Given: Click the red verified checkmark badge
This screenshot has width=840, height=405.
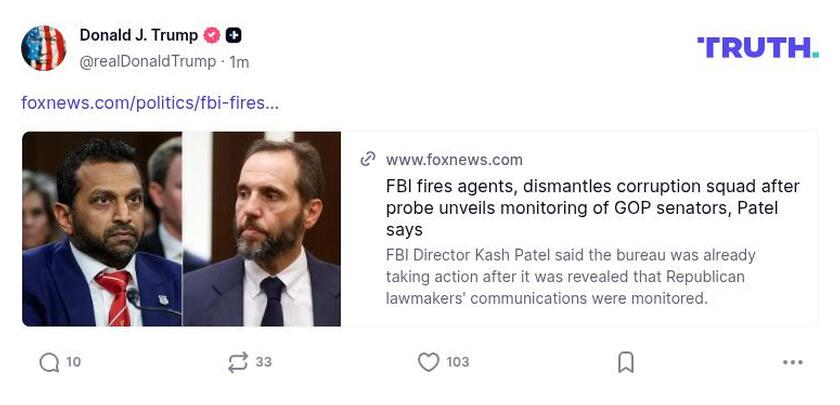Looking at the screenshot, I should (212, 35).
